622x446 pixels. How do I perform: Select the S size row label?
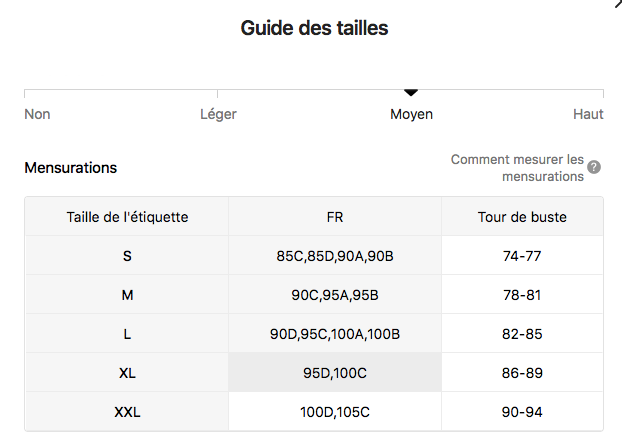point(127,256)
